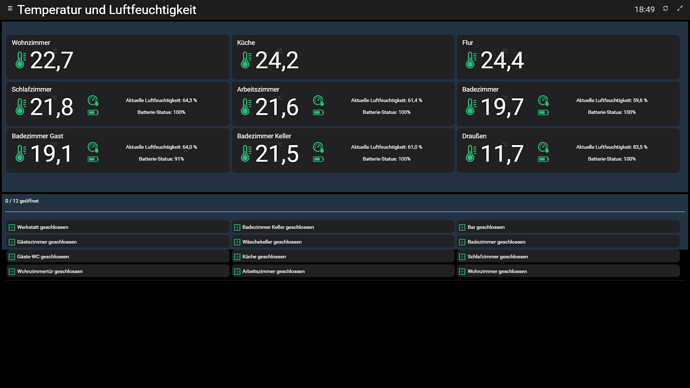The height and width of the screenshot is (388, 690).
Task: Click the Küche thermometer icon
Action: coord(246,60)
